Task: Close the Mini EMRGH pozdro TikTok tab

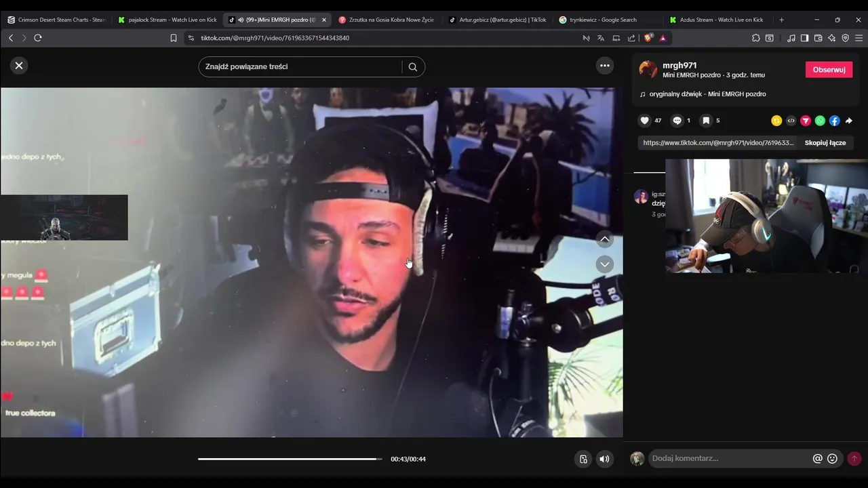Action: click(x=324, y=20)
